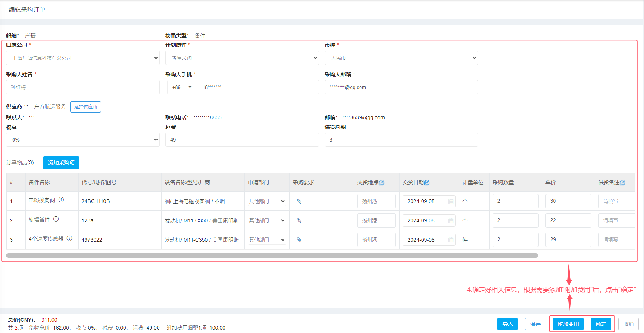Click the 采购人手机 number field
This screenshot has width=644, height=333.
pos(258,87)
